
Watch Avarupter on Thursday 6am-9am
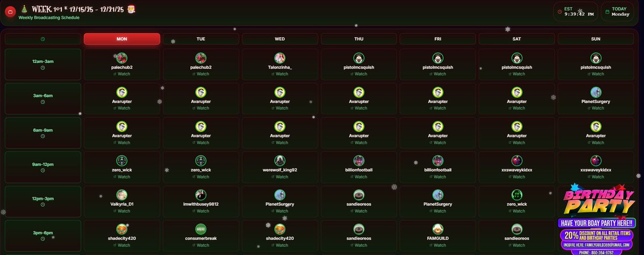click(x=358, y=142)
